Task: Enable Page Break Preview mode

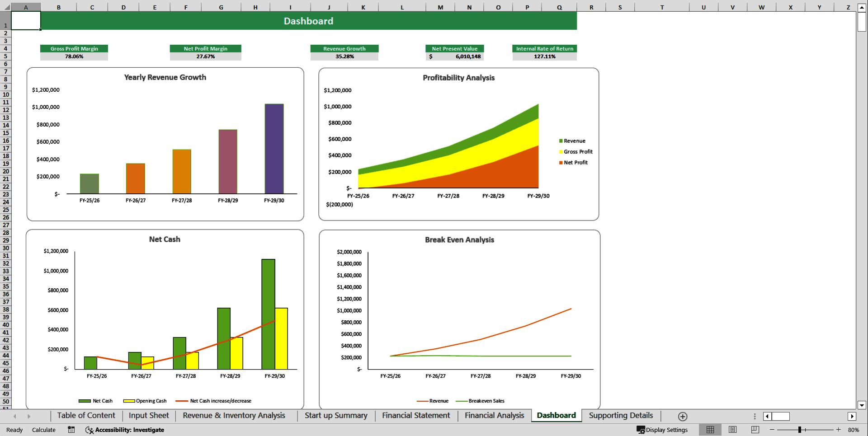Action: click(755, 430)
